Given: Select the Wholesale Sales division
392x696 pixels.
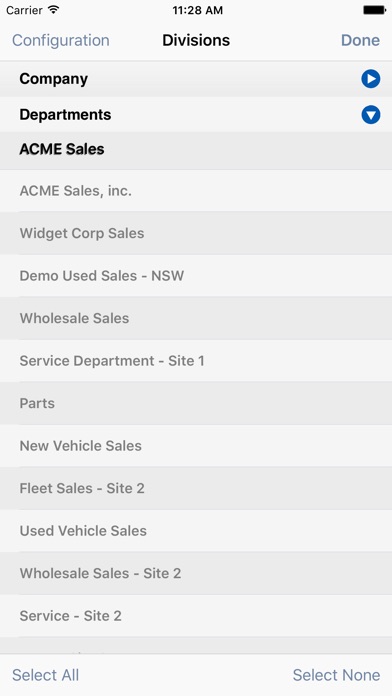Looking at the screenshot, I should 196,318.
